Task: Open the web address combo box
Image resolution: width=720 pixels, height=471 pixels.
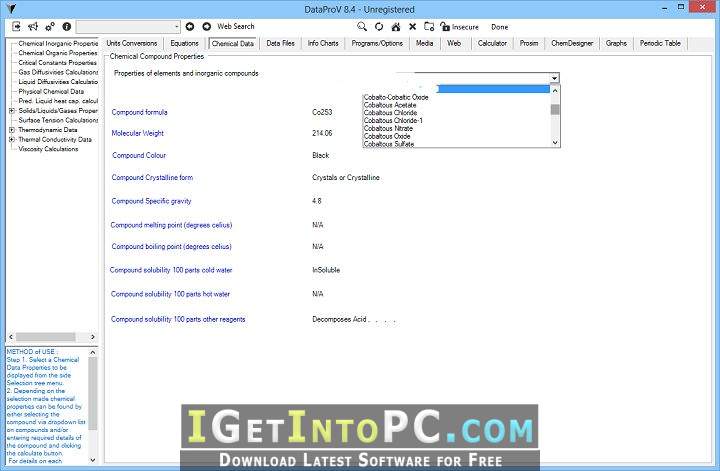Action: pyautogui.click(x=128, y=27)
